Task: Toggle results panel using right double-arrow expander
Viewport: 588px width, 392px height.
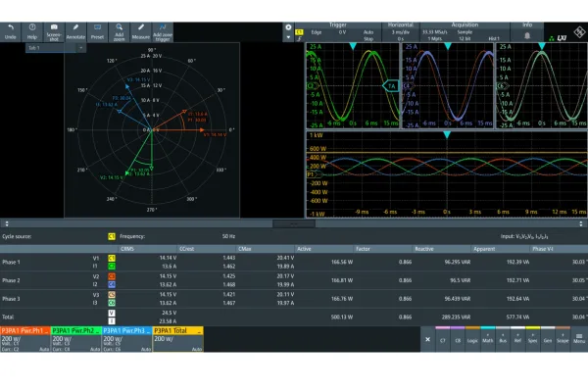Action: pyautogui.click(x=581, y=223)
